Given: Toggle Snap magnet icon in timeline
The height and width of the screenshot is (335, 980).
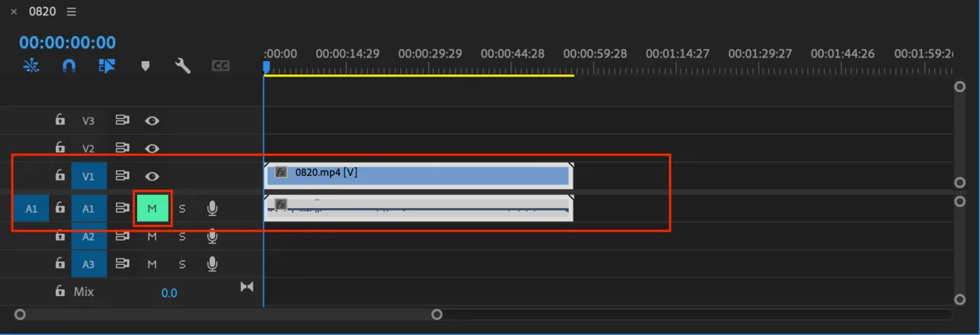Looking at the screenshot, I should (69, 66).
